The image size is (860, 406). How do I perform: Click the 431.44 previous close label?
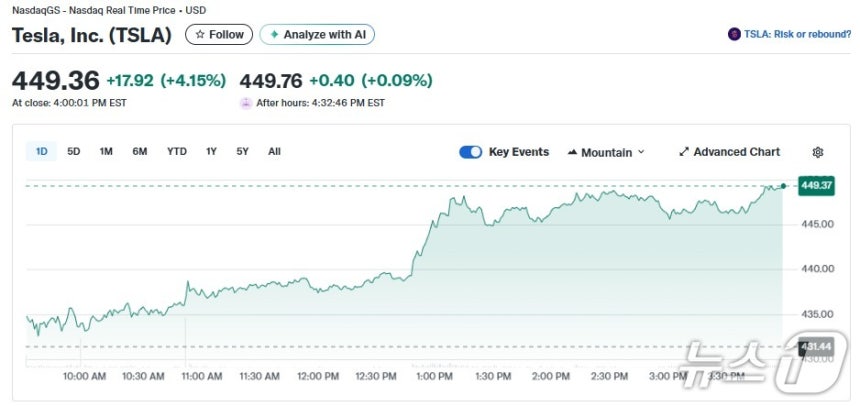point(816,346)
